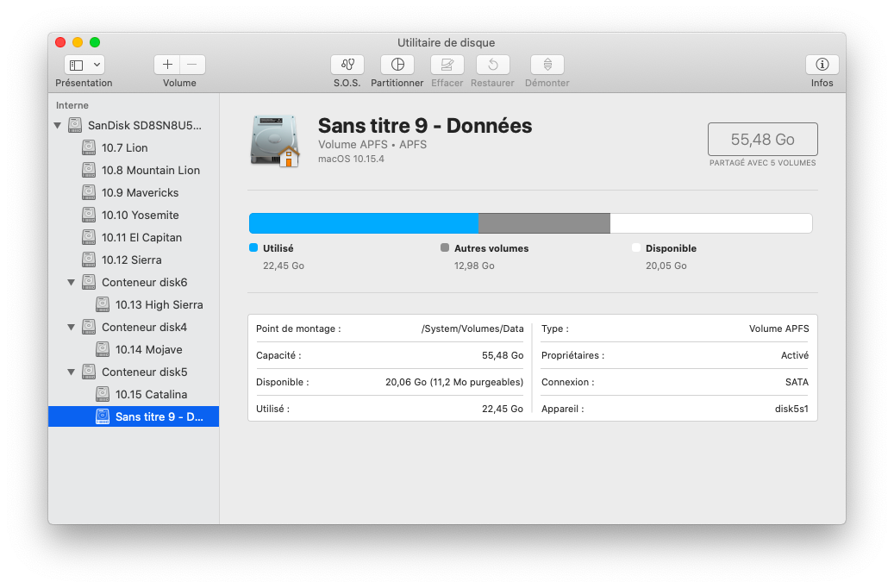The image size is (894, 588).
Task: Click the blue Utilisé legend swatch
Action: (x=253, y=247)
